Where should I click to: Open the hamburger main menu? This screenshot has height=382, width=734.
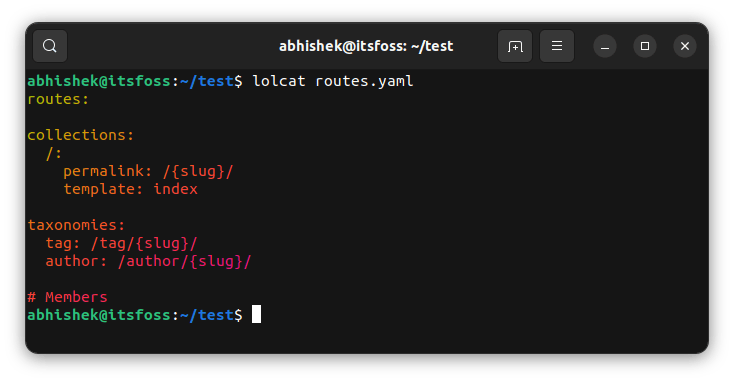(x=557, y=46)
